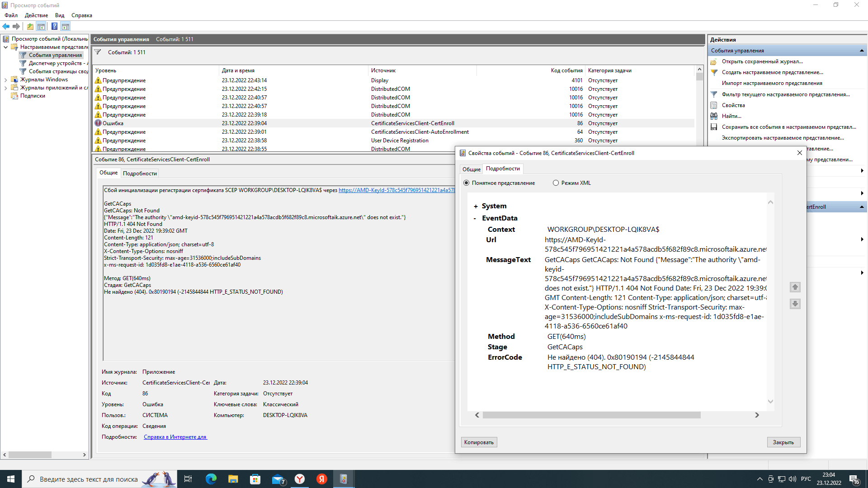Open the red Яндекс taskbar icon
868x488 pixels.
tap(322, 479)
